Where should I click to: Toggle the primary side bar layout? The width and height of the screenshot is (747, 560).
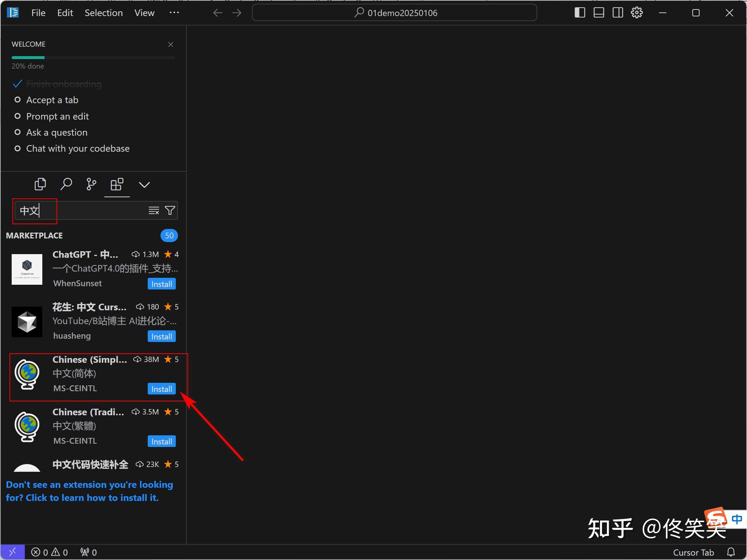click(580, 13)
